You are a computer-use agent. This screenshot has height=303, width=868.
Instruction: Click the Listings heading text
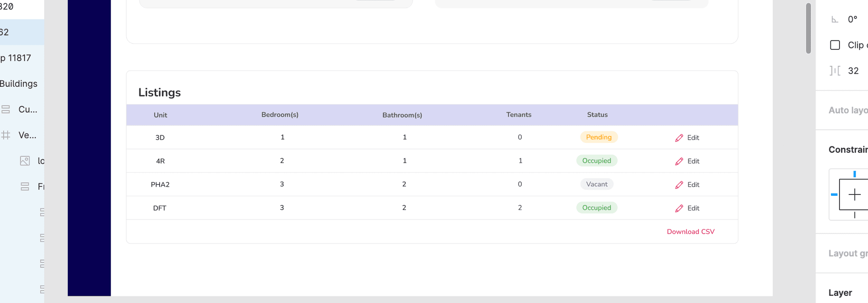160,92
